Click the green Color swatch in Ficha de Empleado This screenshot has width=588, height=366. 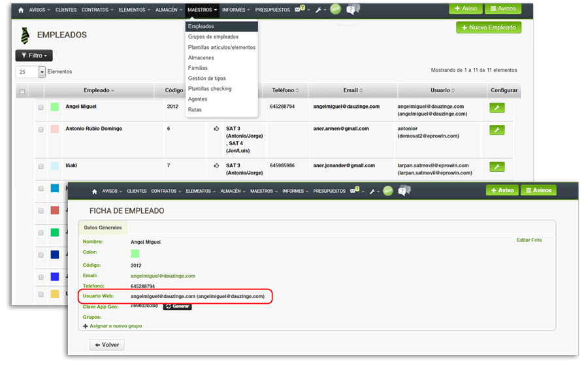click(x=135, y=254)
